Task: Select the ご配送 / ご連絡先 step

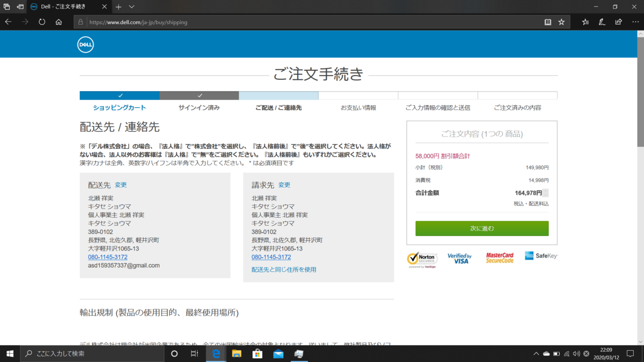Action: pyautogui.click(x=279, y=107)
